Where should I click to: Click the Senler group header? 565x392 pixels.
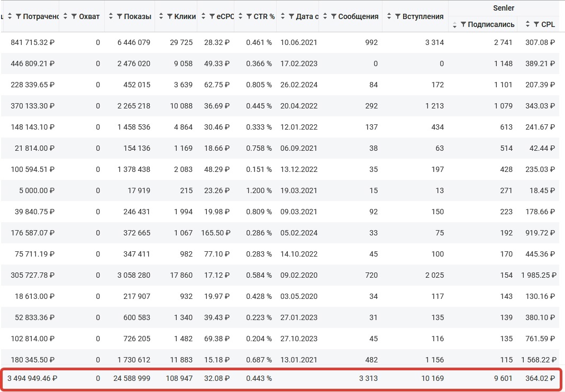(x=504, y=8)
